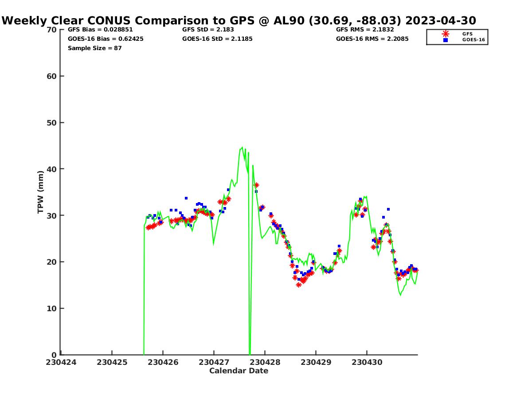Click the 230424 x-axis tick label
Viewport: 532px width, 399px height.
(61, 362)
